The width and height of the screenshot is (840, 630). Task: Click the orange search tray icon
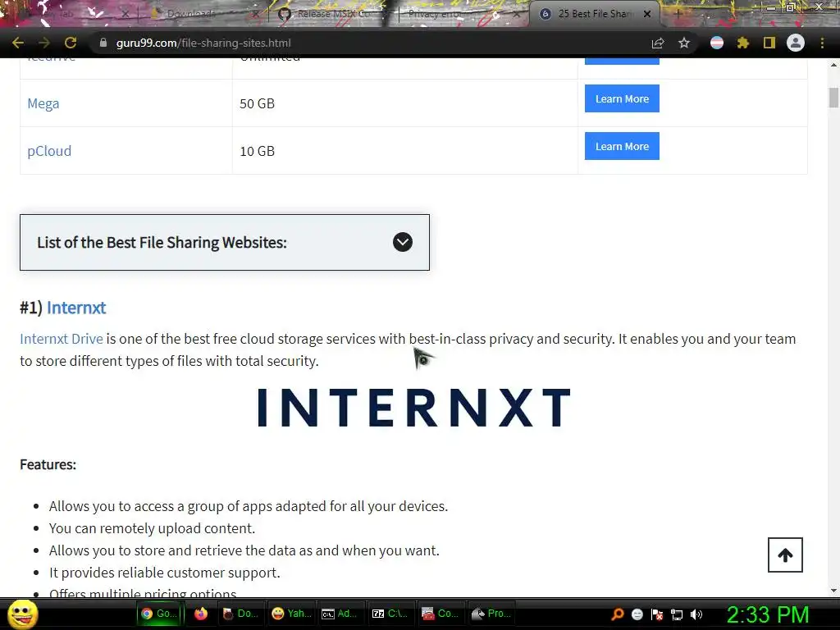(617, 614)
